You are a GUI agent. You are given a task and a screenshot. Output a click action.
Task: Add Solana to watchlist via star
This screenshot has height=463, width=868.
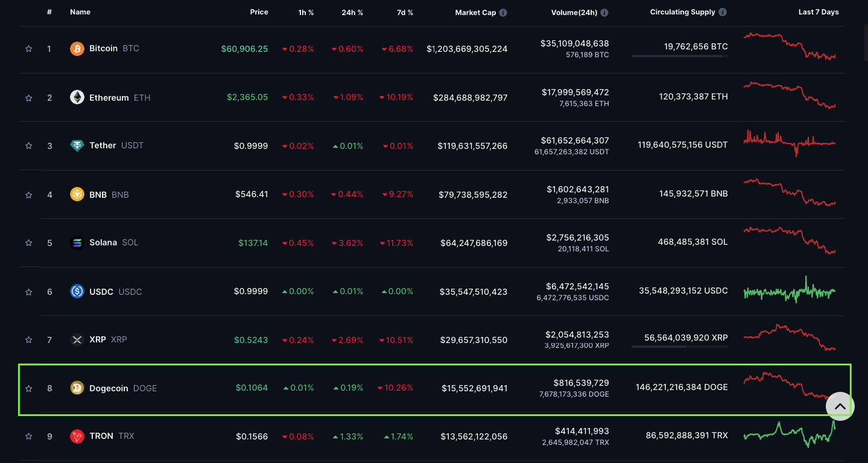28,243
